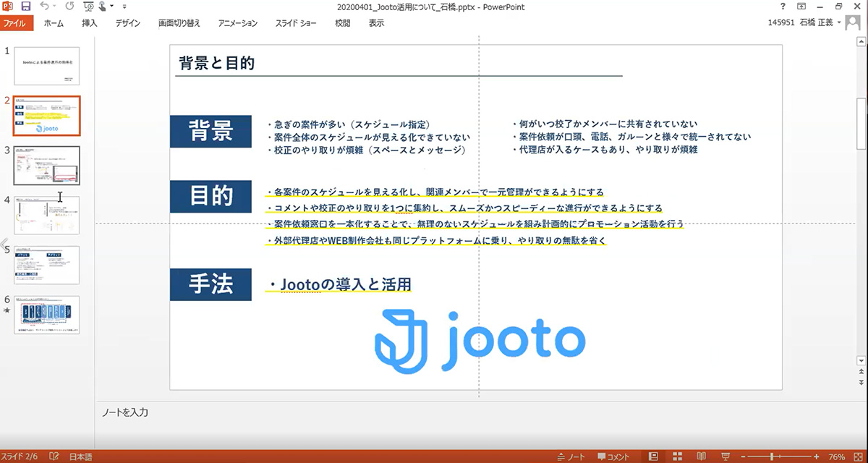Customize Quick Access Toolbar dropdown
This screenshot has height=463, width=868.
click(123, 7)
